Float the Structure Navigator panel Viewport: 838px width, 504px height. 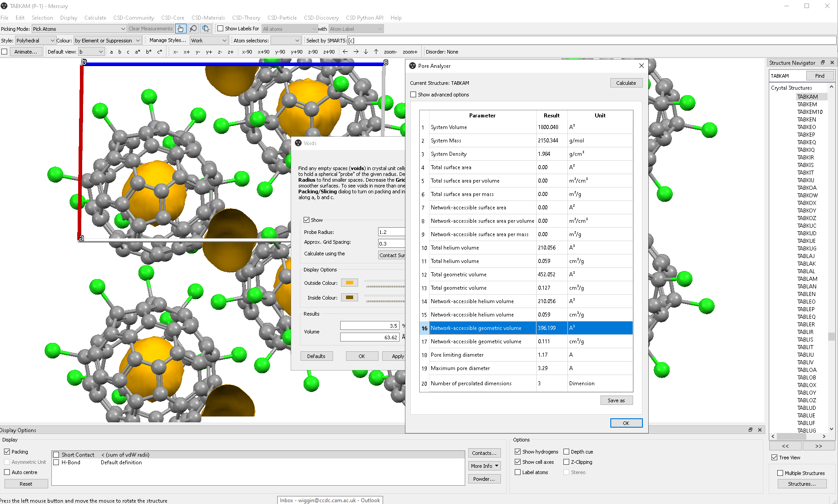[x=823, y=62]
